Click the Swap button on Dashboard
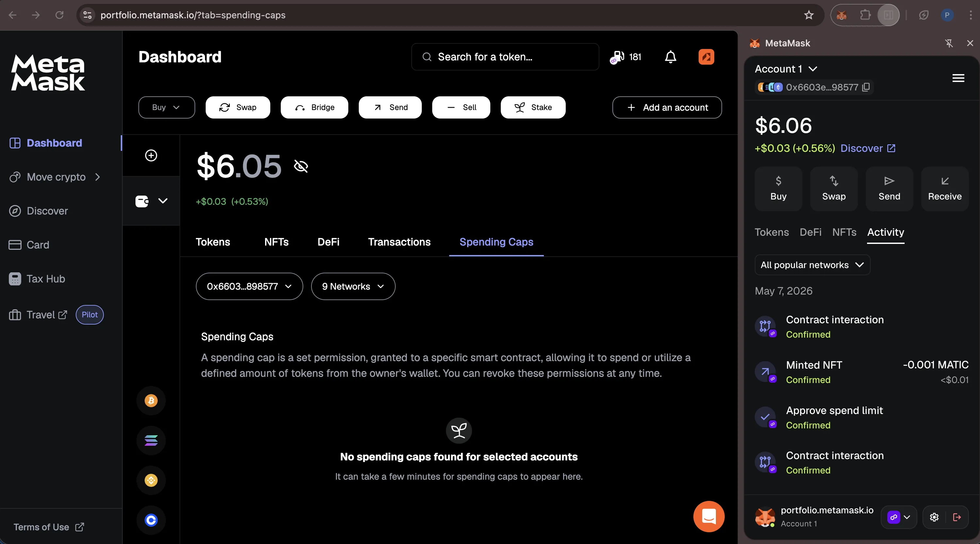Image resolution: width=980 pixels, height=544 pixels. 238,108
